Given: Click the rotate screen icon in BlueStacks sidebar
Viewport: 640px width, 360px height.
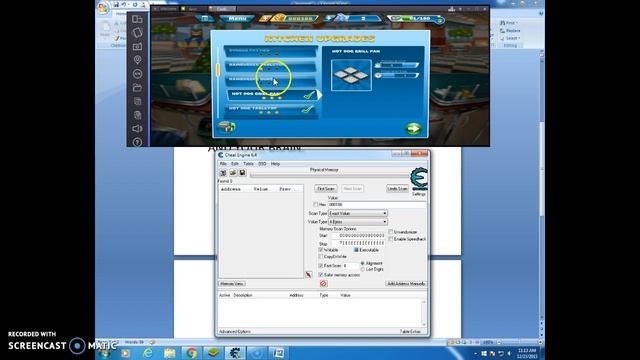Looking at the screenshot, I should 138,33.
